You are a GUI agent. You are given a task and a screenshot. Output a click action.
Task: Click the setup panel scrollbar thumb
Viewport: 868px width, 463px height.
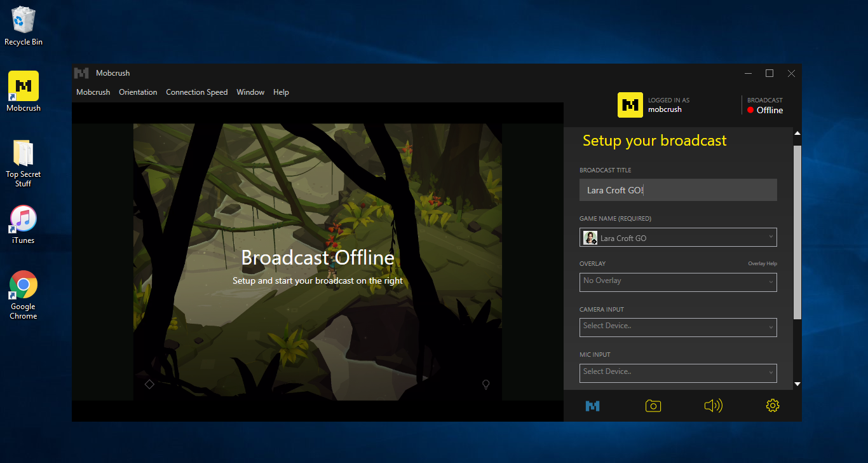click(797, 232)
